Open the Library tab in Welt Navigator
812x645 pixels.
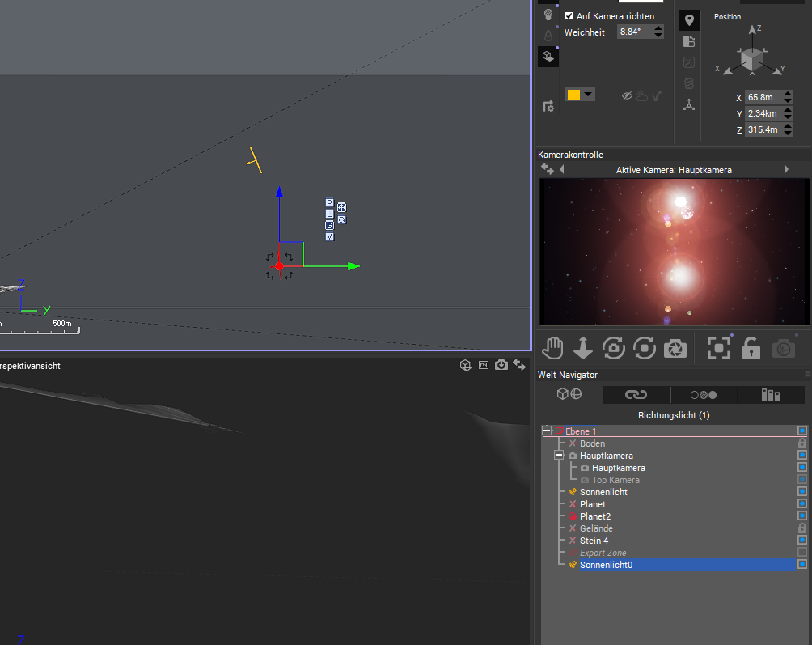[x=771, y=395]
